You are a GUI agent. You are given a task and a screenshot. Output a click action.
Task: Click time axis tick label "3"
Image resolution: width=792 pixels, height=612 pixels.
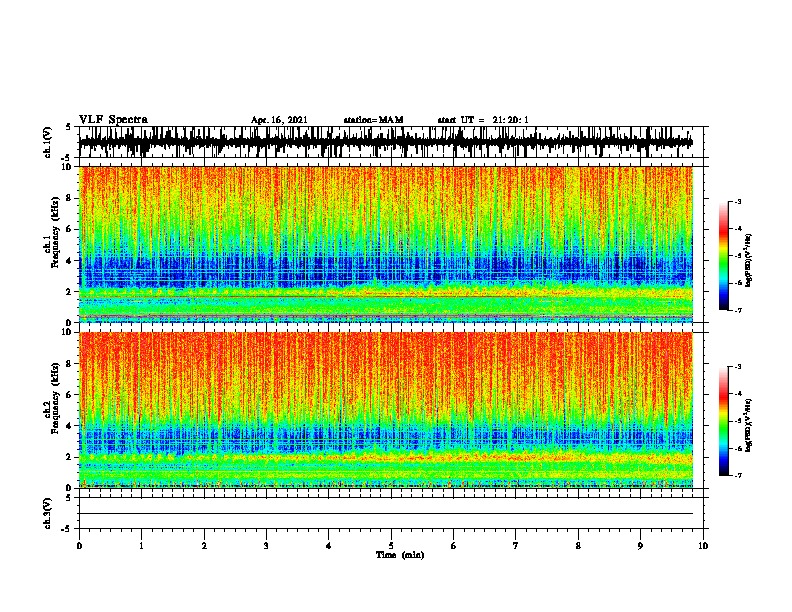coord(266,546)
